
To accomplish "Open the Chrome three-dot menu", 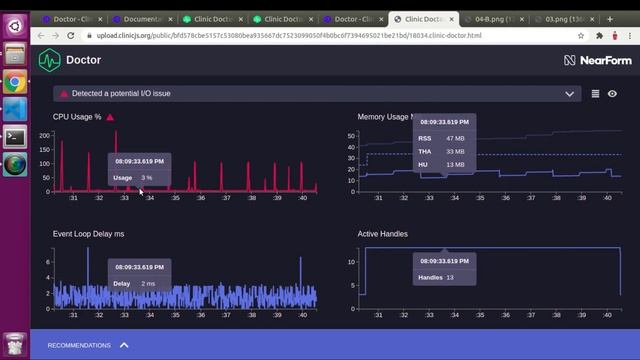I will click(x=630, y=36).
